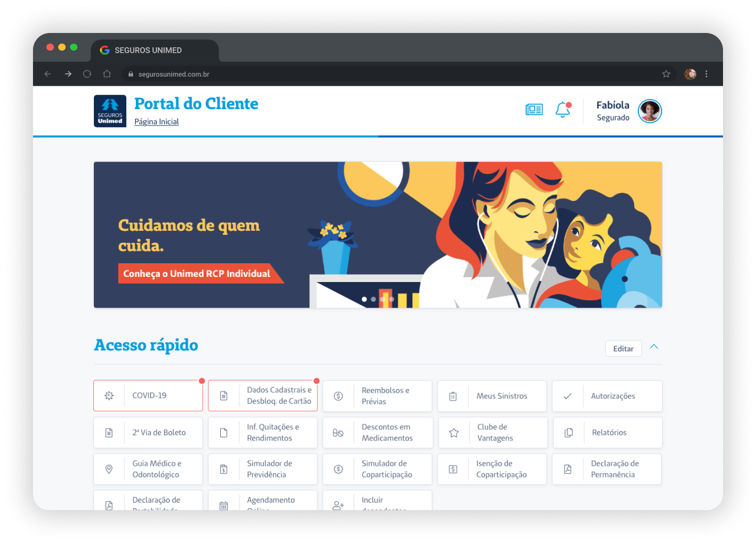Select the second banner carousel dot
756x543 pixels.
(x=373, y=299)
